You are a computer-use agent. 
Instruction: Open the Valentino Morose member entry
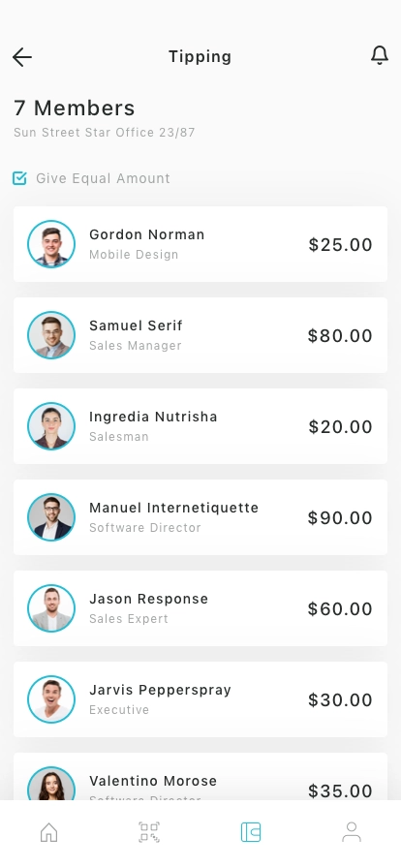coord(200,776)
